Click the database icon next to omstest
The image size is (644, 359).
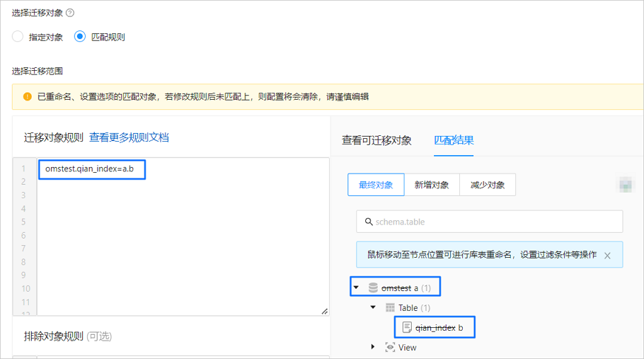[373, 287]
